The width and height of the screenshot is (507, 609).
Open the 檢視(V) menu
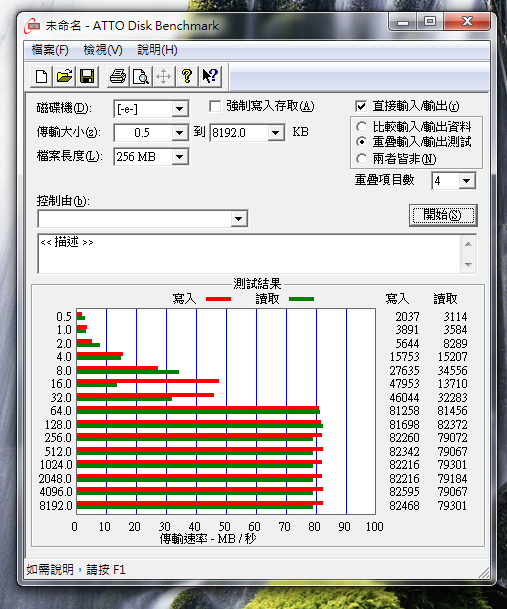click(x=103, y=50)
